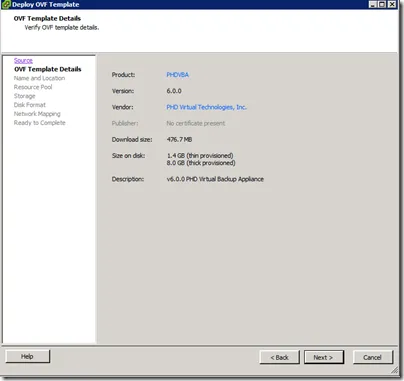Close the Deploy OVF Template dialog
The width and height of the screenshot is (404, 381).
[392, 4]
